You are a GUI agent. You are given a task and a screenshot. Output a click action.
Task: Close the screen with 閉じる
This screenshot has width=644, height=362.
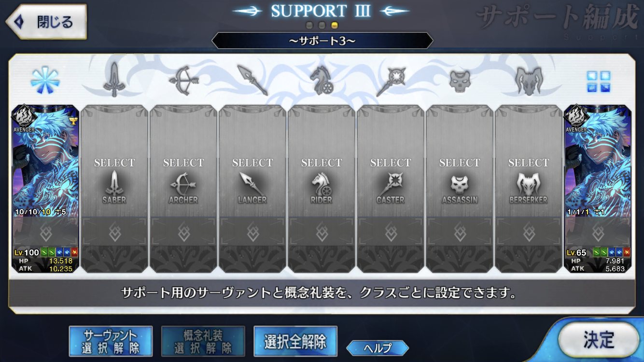(46, 22)
